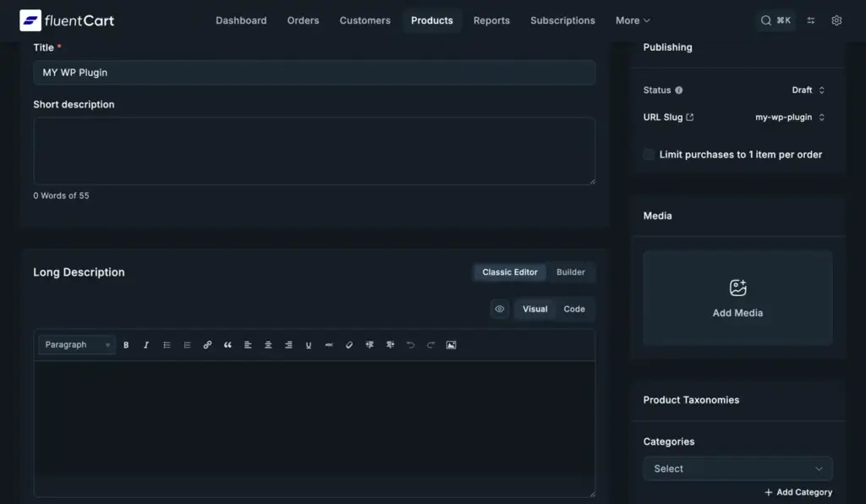The height and width of the screenshot is (504, 866).
Task: Change the Draft status selector
Action: tap(808, 90)
